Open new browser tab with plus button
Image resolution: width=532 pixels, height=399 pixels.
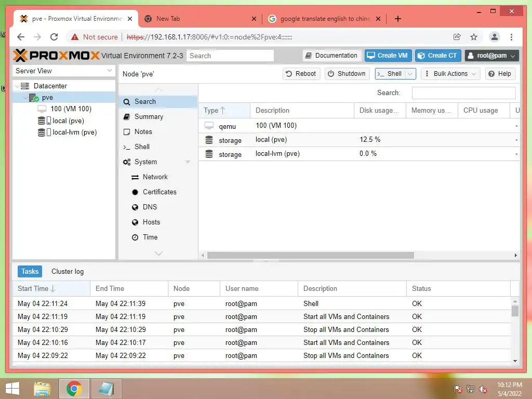click(398, 19)
